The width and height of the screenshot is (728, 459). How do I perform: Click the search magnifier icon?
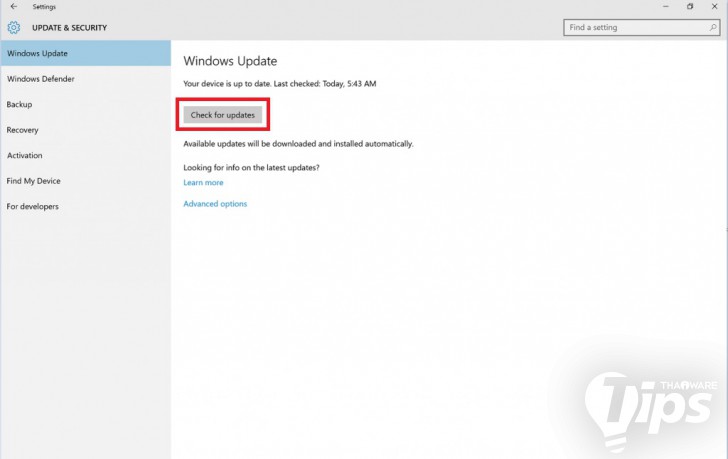[713, 27]
